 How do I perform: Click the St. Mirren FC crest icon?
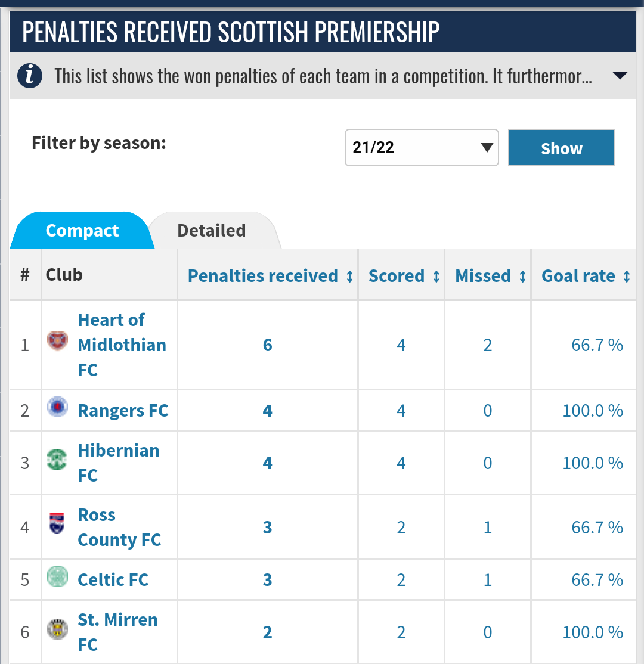pyautogui.click(x=58, y=629)
